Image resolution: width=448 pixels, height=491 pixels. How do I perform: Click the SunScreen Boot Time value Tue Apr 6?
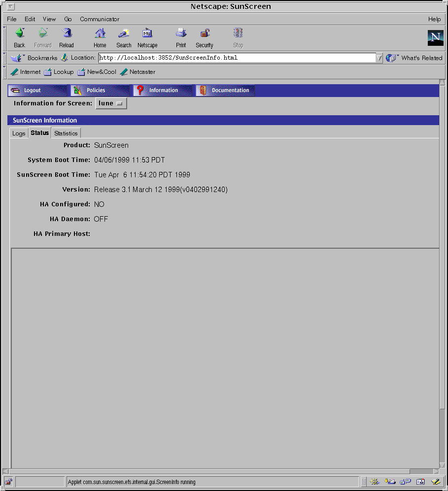pos(142,175)
